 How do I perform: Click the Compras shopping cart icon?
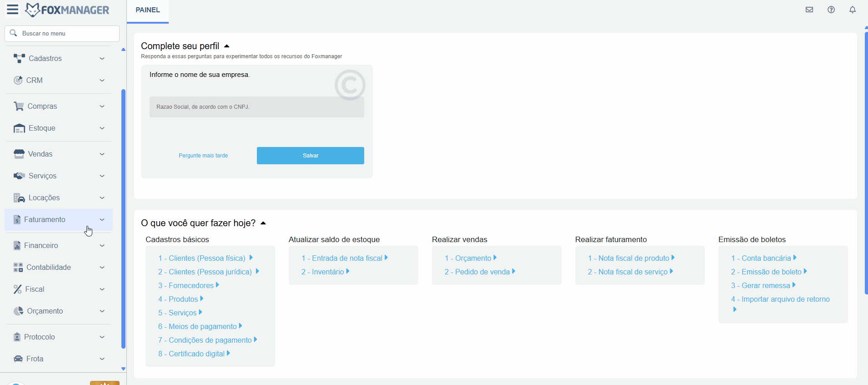point(19,106)
